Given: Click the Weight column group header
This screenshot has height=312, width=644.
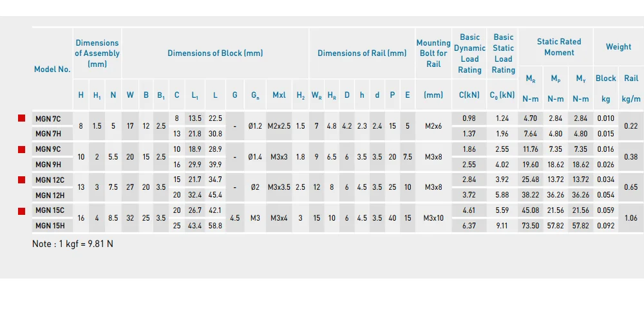Looking at the screenshot, I should point(618,46).
